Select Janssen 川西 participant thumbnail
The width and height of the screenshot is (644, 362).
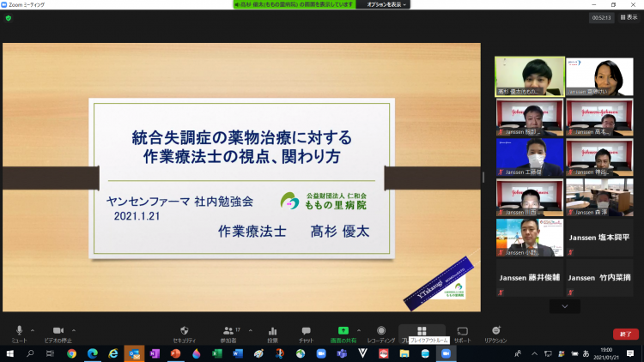tap(530, 197)
